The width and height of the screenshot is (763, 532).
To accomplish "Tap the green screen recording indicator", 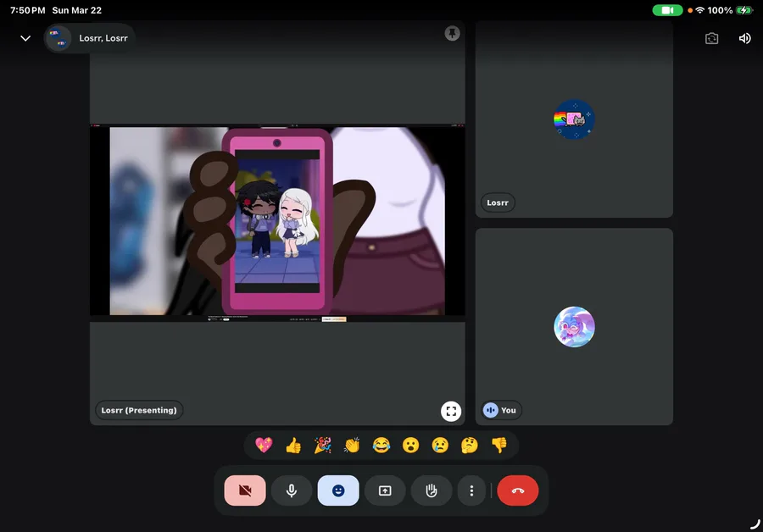I will click(667, 10).
